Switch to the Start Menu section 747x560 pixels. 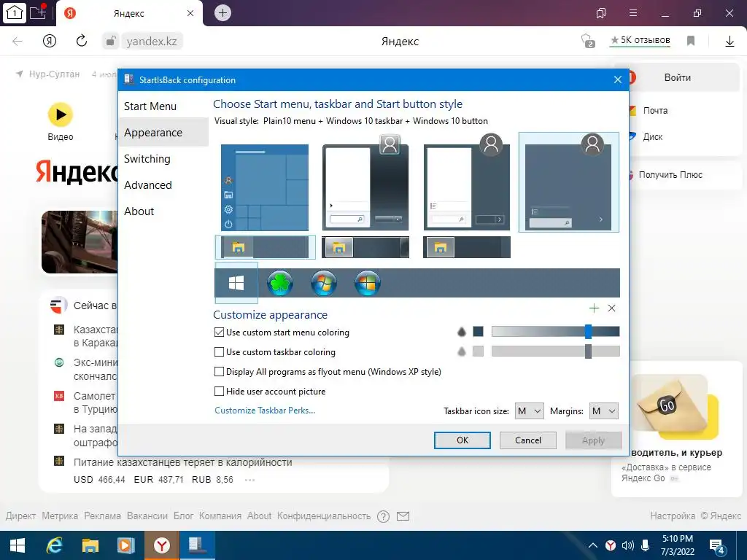point(150,106)
